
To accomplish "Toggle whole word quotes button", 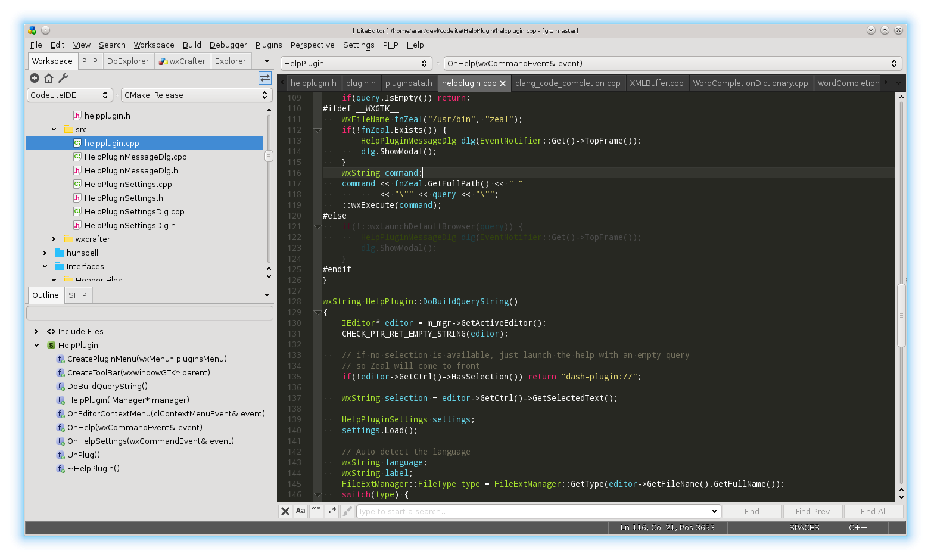I will click(316, 511).
